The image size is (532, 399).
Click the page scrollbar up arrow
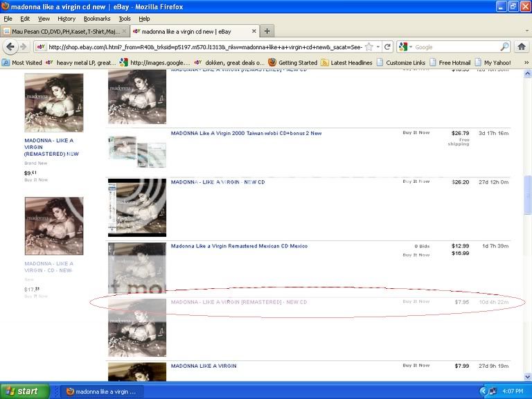click(x=527, y=73)
